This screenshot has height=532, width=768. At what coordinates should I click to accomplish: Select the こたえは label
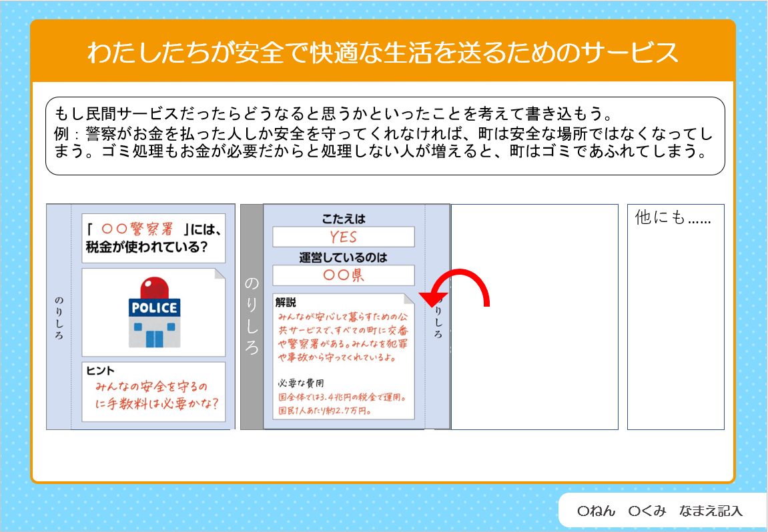(x=344, y=219)
